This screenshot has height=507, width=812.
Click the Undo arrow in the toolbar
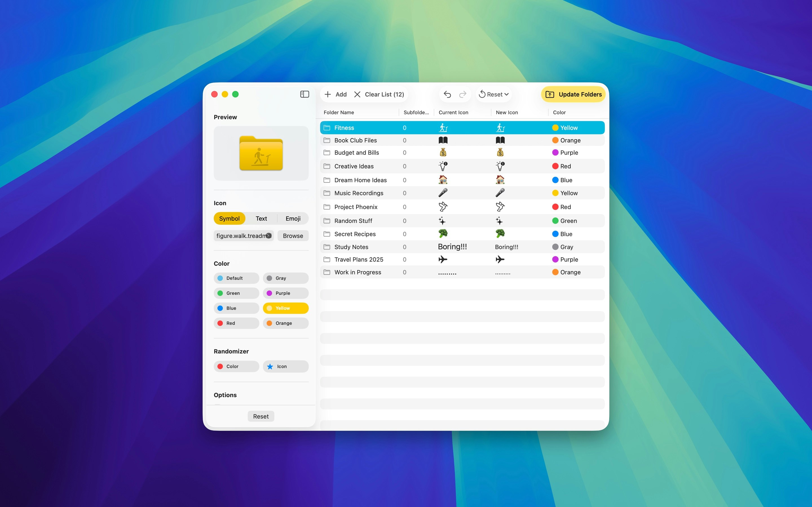click(x=447, y=94)
